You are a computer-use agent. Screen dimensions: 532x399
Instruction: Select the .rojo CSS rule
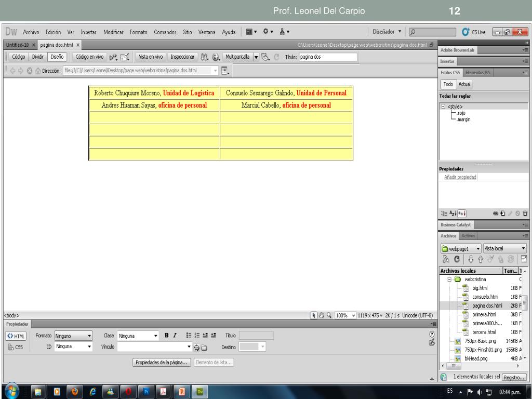[461, 113]
